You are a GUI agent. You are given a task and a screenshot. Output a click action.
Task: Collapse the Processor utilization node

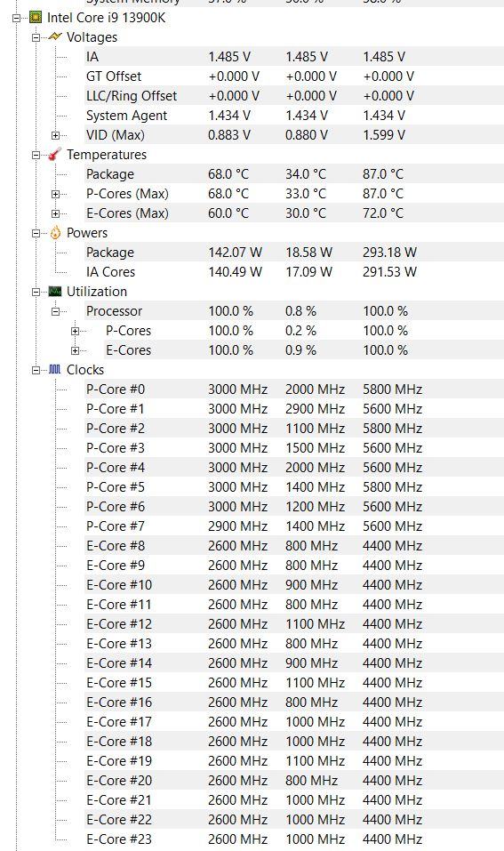point(55,311)
